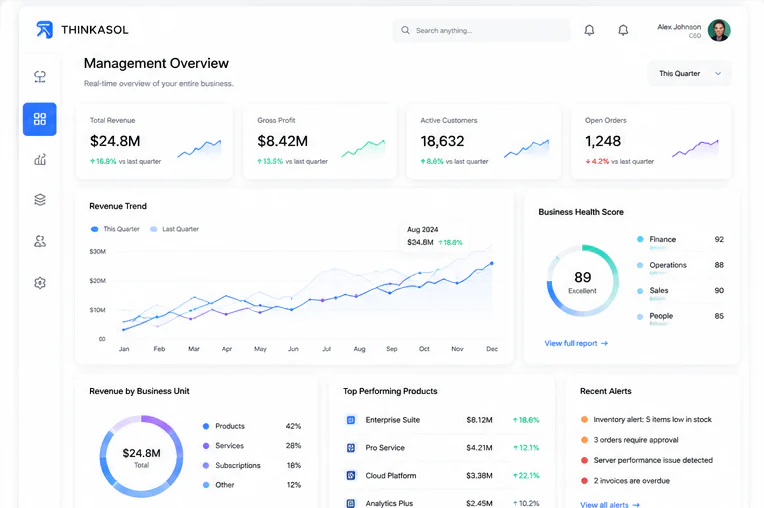This screenshot has height=508, width=764.
Task: Click the arrow next to View full report
Action: 604,343
